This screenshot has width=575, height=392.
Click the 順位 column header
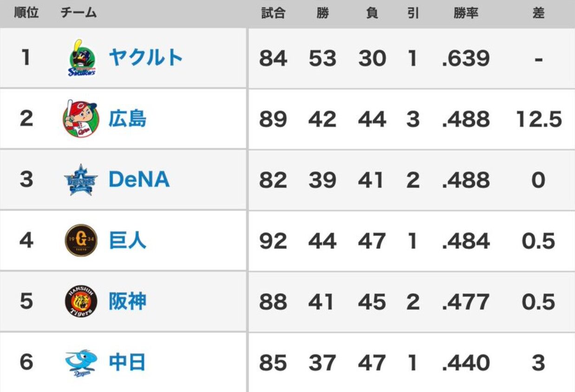tap(26, 13)
